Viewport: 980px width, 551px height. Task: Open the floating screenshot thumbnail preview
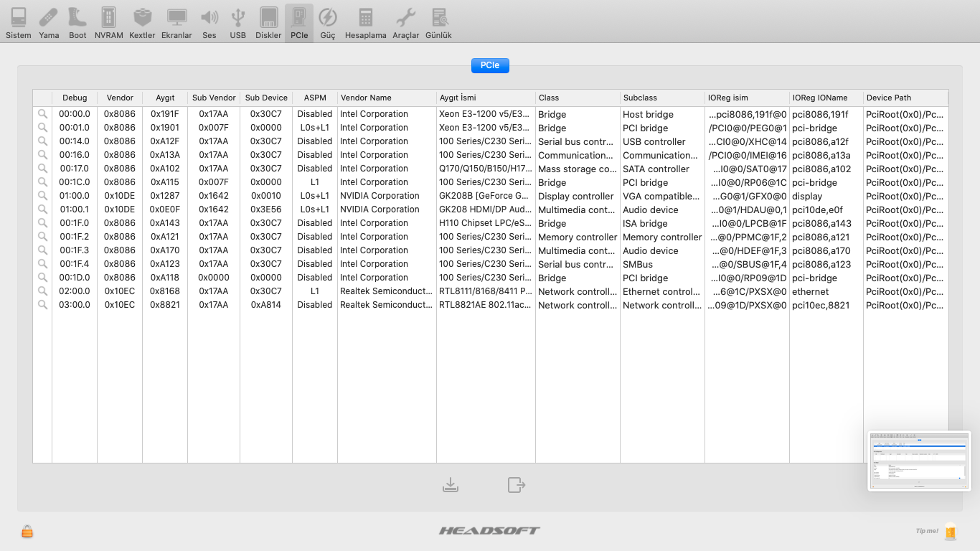point(918,461)
